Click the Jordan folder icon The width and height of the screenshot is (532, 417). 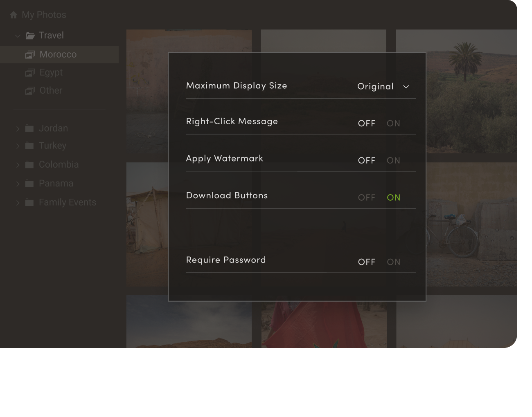[29, 128]
